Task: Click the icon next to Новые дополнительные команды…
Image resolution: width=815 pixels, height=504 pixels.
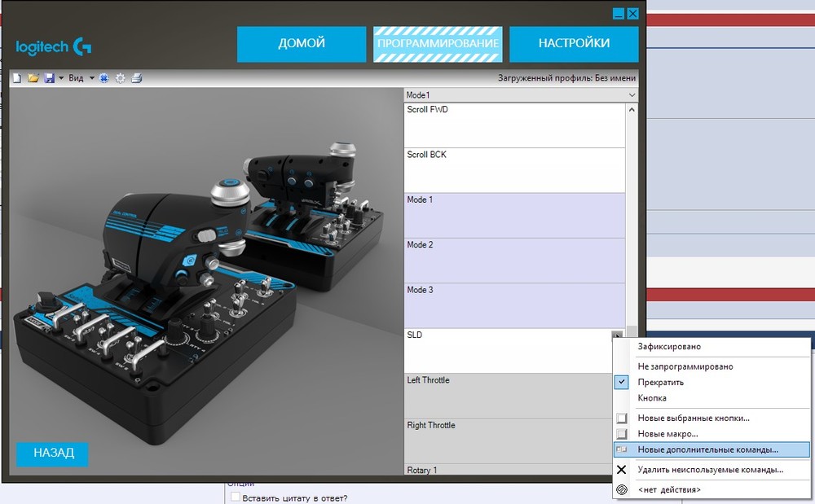Action: click(x=622, y=449)
